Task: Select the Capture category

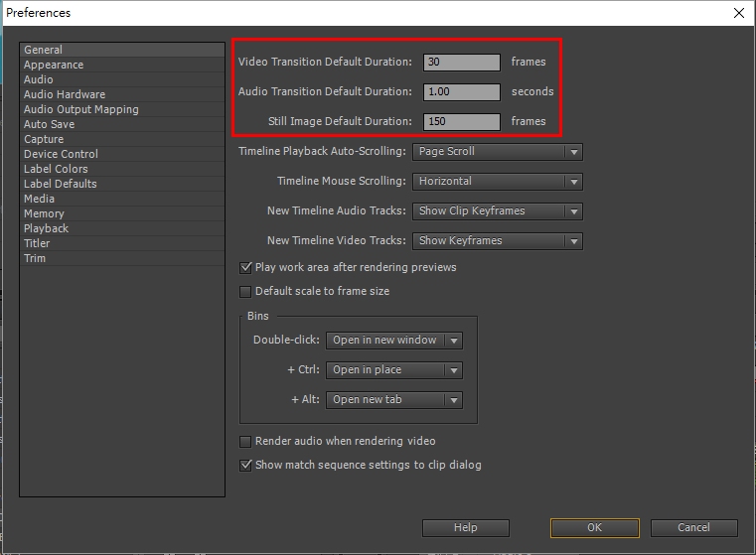Action: tap(122, 139)
